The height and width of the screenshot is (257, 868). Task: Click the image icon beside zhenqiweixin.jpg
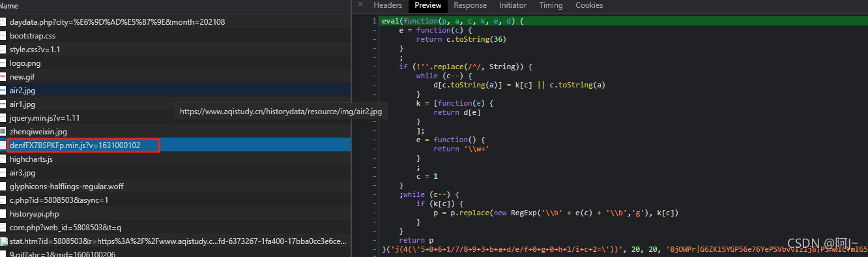[x=3, y=132]
